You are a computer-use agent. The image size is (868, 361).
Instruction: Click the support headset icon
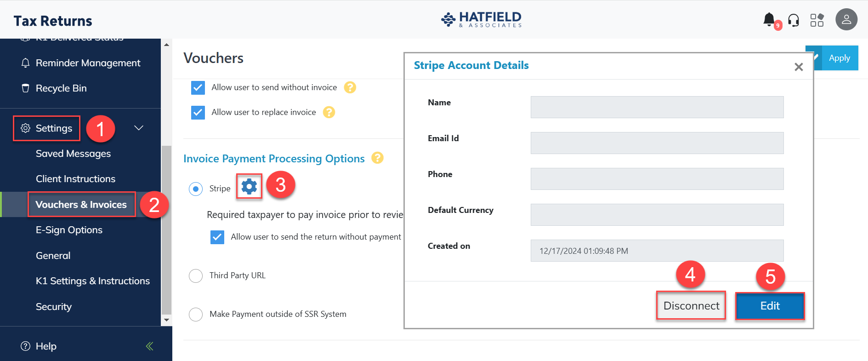click(794, 20)
